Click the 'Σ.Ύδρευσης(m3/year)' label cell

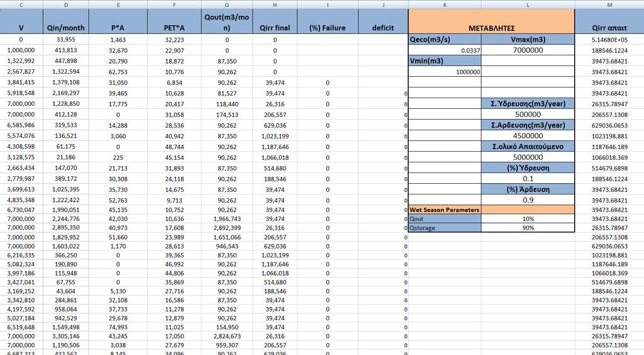pyautogui.click(x=528, y=103)
